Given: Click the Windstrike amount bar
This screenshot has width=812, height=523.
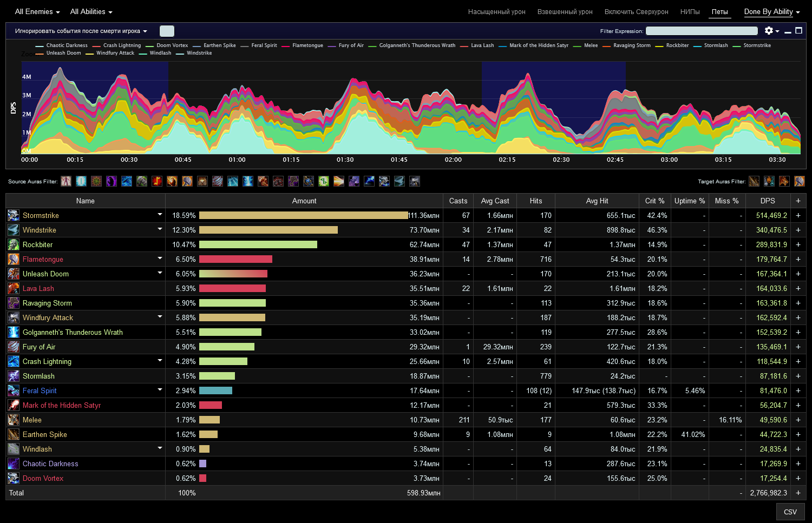Looking at the screenshot, I should click(x=269, y=230).
